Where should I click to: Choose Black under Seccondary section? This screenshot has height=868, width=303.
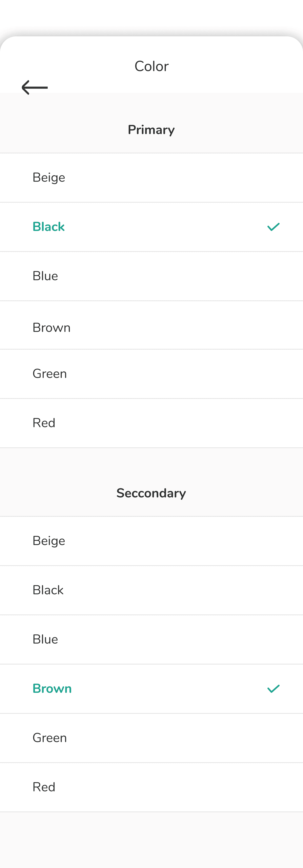[48, 590]
